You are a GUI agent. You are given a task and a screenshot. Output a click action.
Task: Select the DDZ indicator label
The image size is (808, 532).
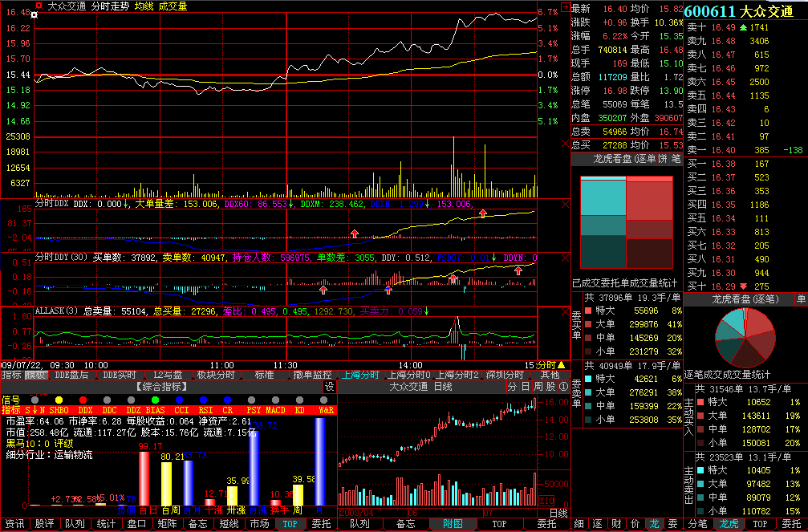(133, 410)
